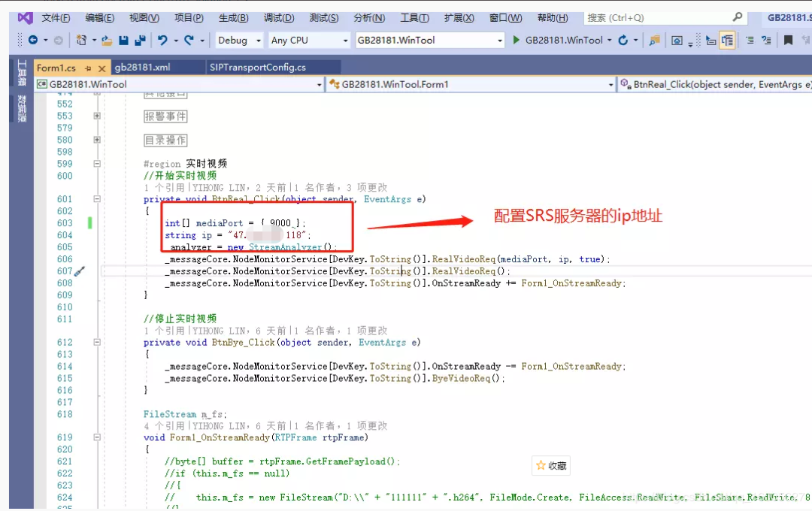The image size is (812, 511).
Task: Toggle a bookmark with the bookmark icon
Action: point(788,40)
